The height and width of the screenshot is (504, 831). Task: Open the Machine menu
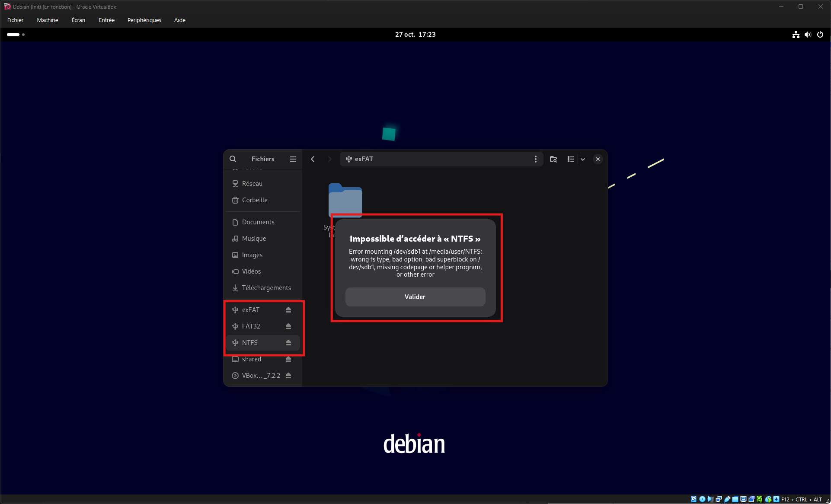[48, 20]
